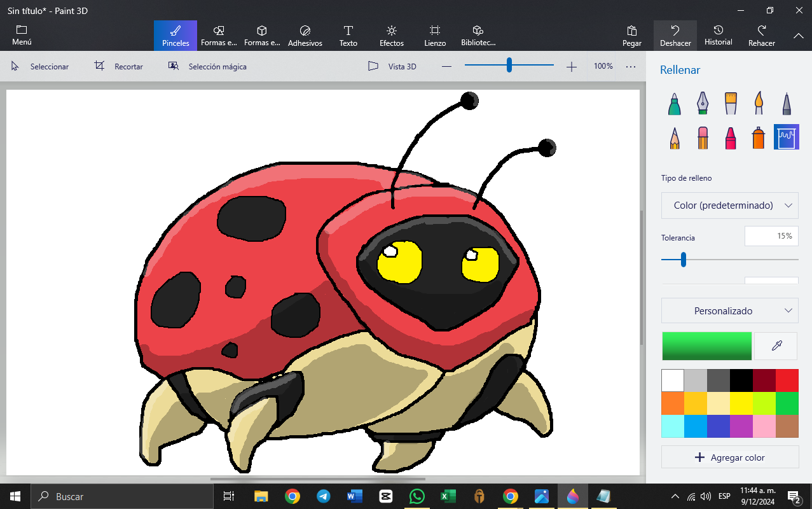Screen dimensions: 812x509
Task: Activate the eyedropper color picker
Action: [776, 345]
